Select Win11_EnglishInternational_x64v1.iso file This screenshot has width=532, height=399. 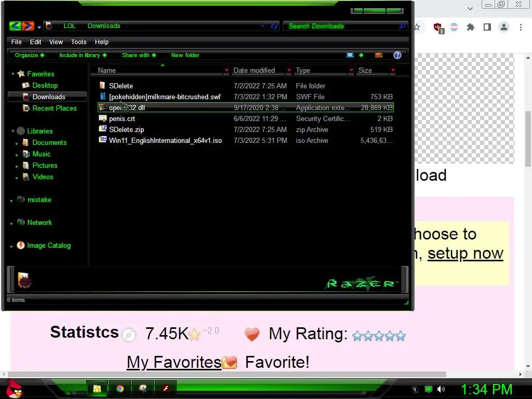pyautogui.click(x=246, y=140)
